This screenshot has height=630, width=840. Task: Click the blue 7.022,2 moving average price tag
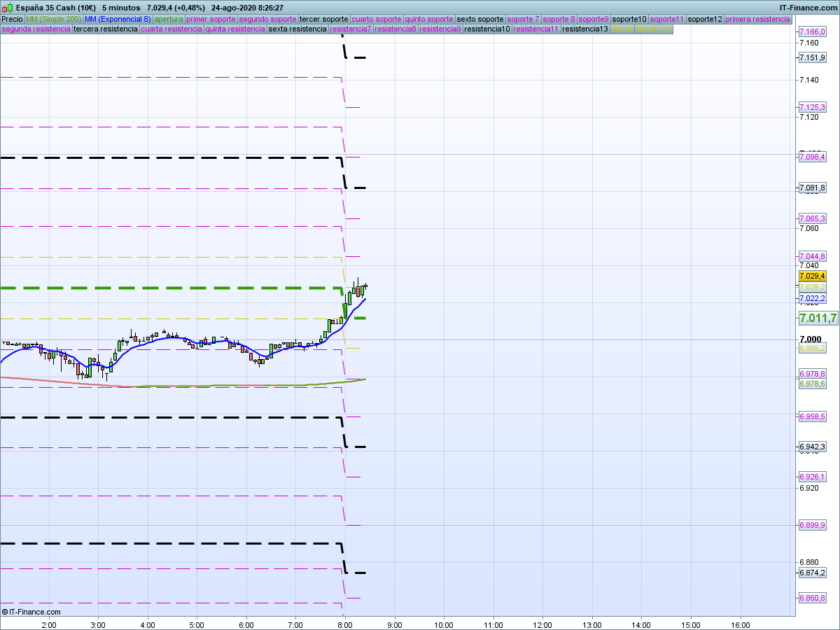[x=812, y=298]
